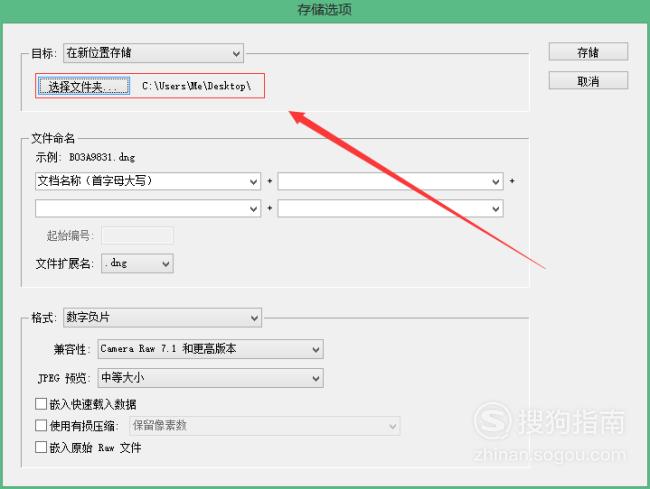Open the 文档名称(首字母大写) naming dropdown
Screen dimensions: 650x489
pos(148,182)
